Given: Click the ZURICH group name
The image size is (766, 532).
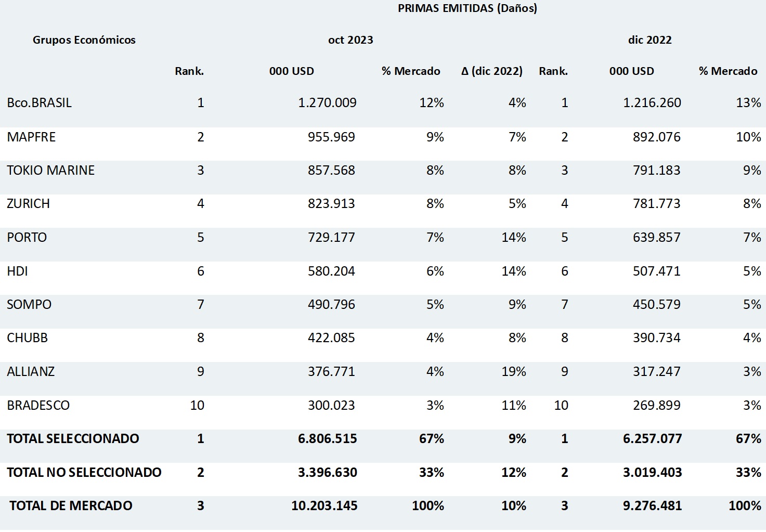Looking at the screenshot, I should coord(29,204).
